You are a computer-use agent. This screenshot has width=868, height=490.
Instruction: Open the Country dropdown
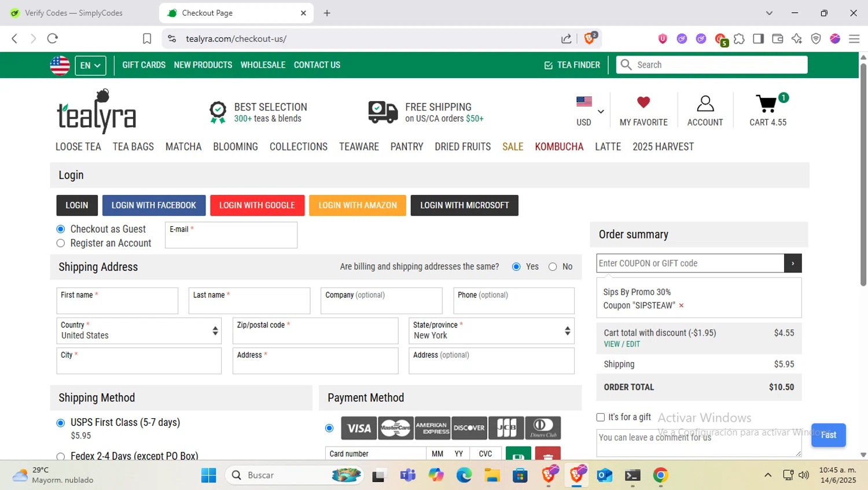(139, 331)
